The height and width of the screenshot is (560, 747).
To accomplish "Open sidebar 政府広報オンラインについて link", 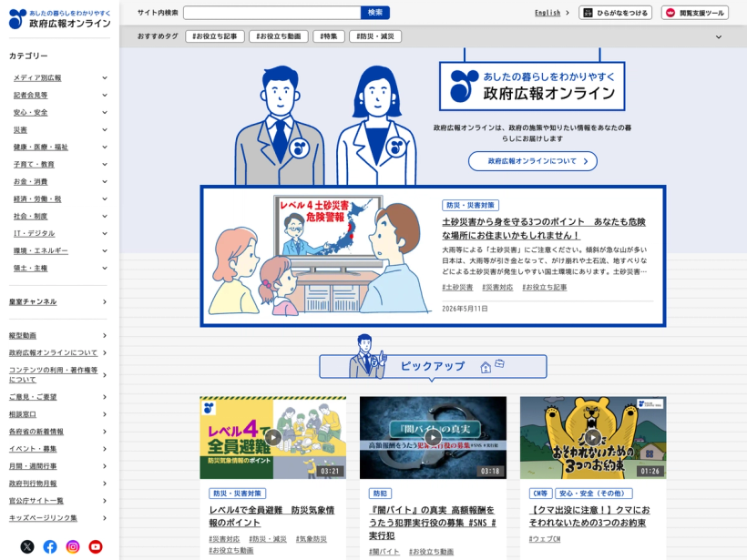I will [x=57, y=353].
